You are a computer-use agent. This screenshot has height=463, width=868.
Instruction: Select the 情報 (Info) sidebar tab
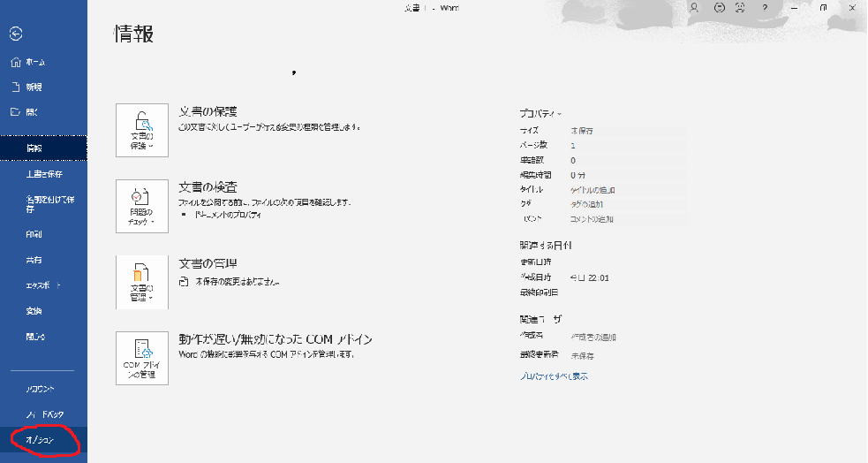pos(43,148)
